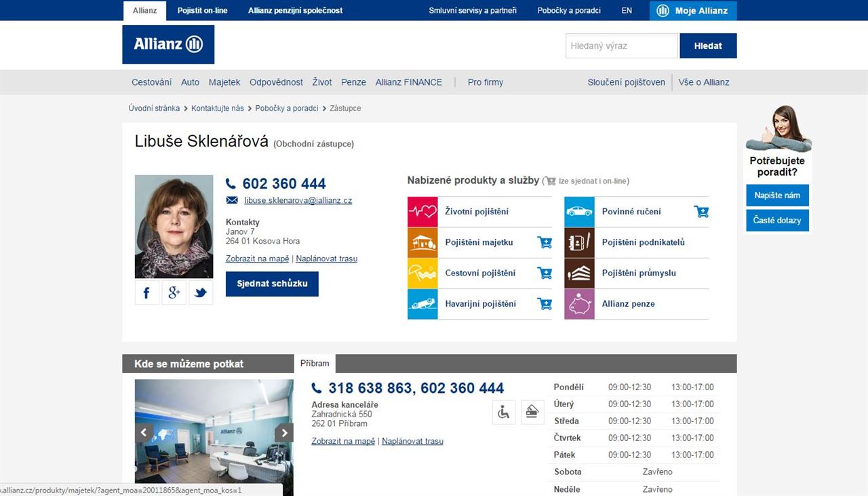Click the cart icon beside Povinné ručení
The height and width of the screenshot is (496, 868).
point(701,212)
